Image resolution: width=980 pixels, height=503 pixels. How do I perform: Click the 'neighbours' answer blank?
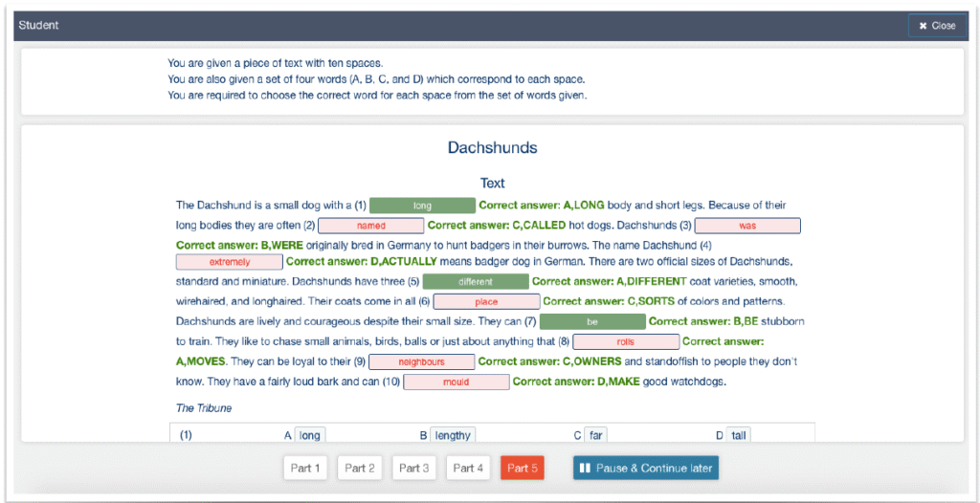tap(421, 362)
